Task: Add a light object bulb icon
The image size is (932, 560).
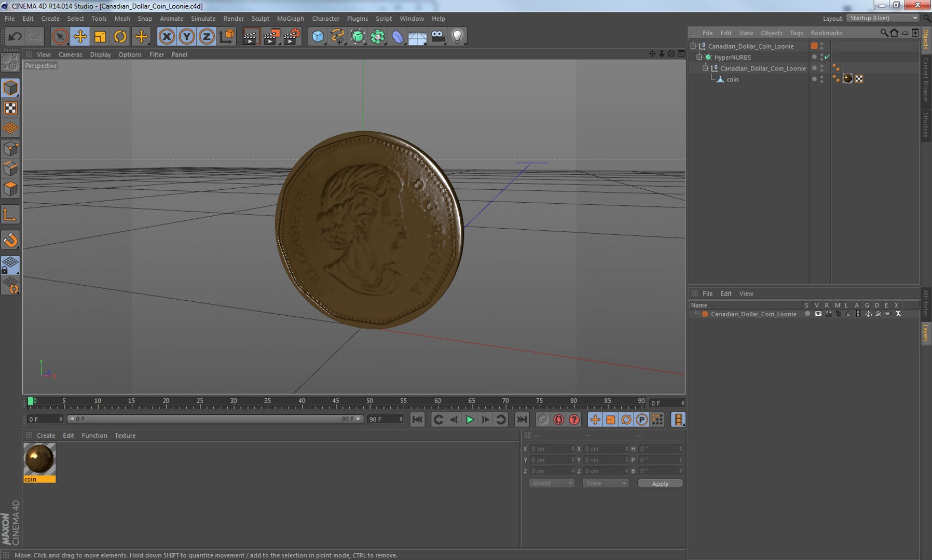Action: pyautogui.click(x=457, y=36)
